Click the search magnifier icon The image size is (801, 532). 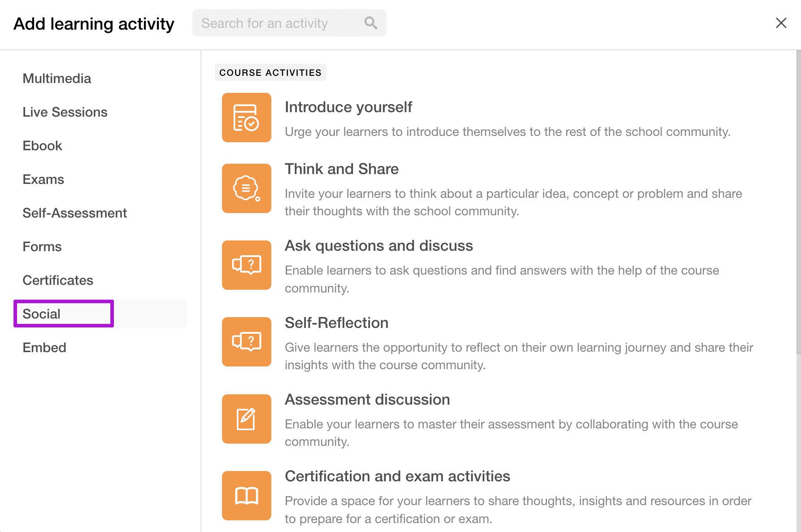tap(370, 22)
